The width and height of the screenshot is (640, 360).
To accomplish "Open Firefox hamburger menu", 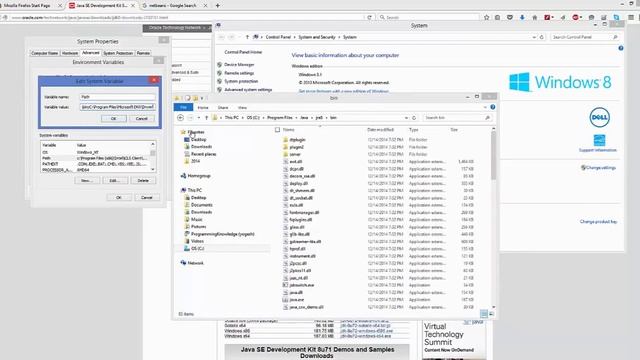I will point(631,18).
